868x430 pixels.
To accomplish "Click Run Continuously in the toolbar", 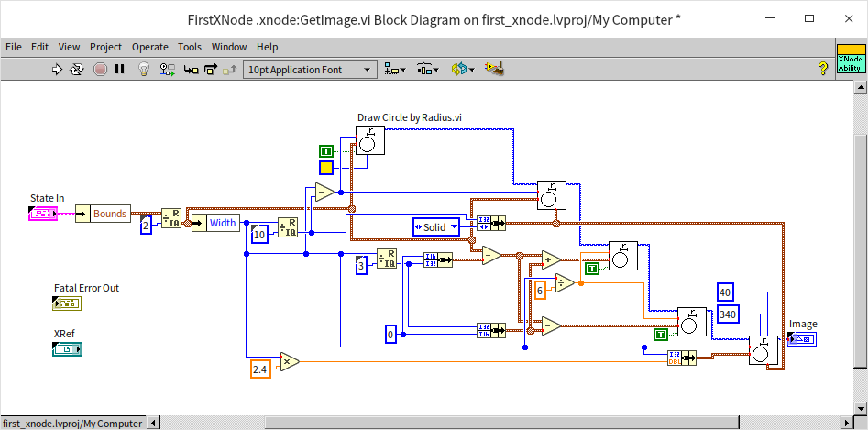I will (78, 69).
